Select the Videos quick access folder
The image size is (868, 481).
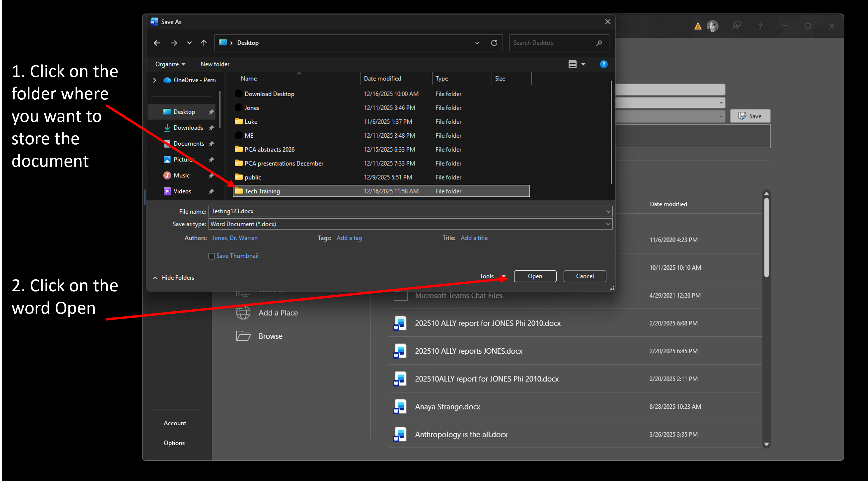[x=182, y=191]
